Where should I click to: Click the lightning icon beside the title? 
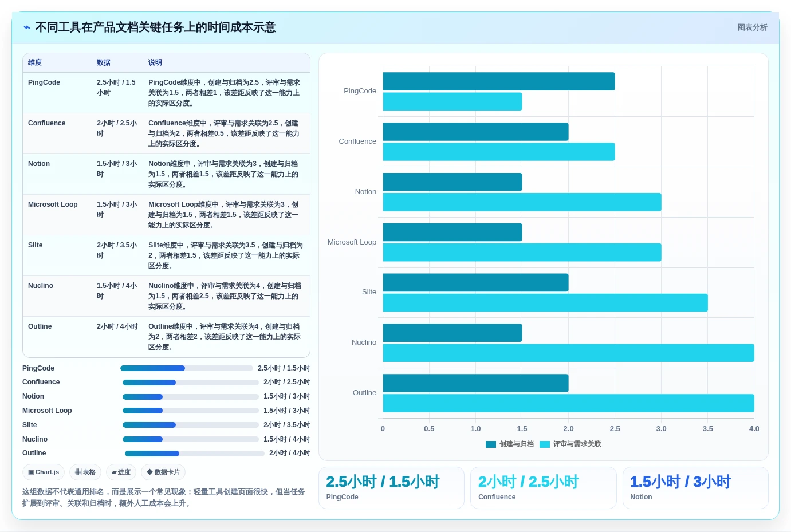(27, 27)
